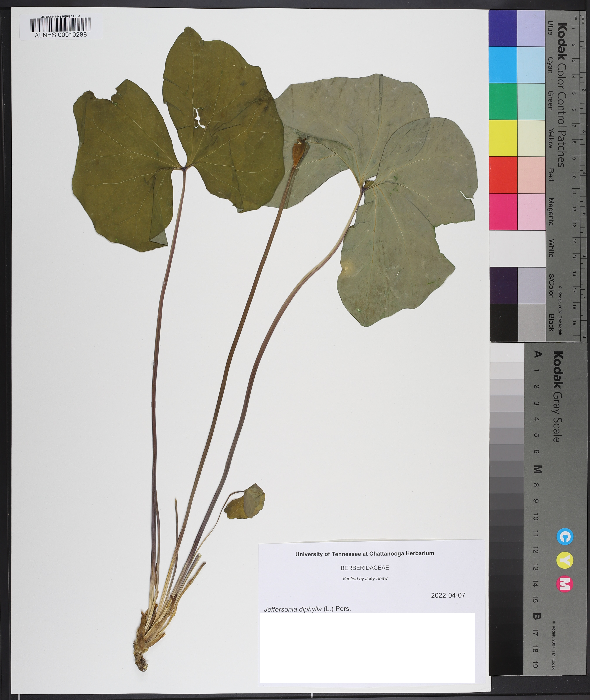
Task: Click the species name Jeffersonia diphylla
Action: point(293,609)
